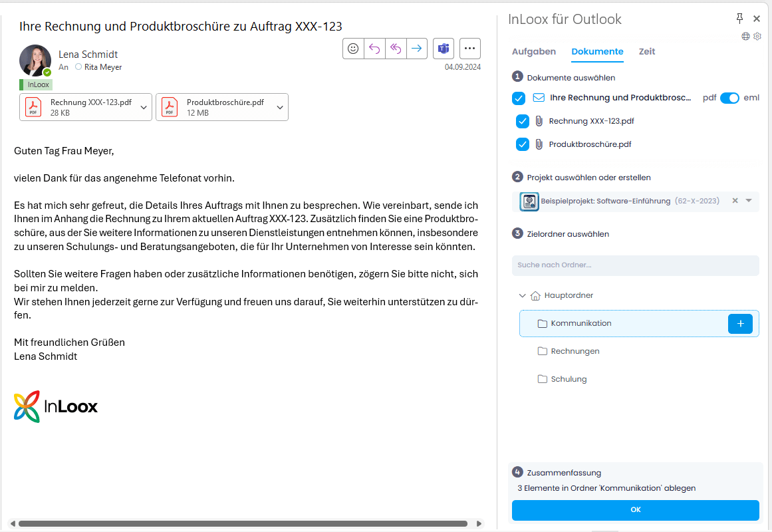The width and height of the screenshot is (772, 532).
Task: Open the emoji reaction icon
Action: [353, 48]
